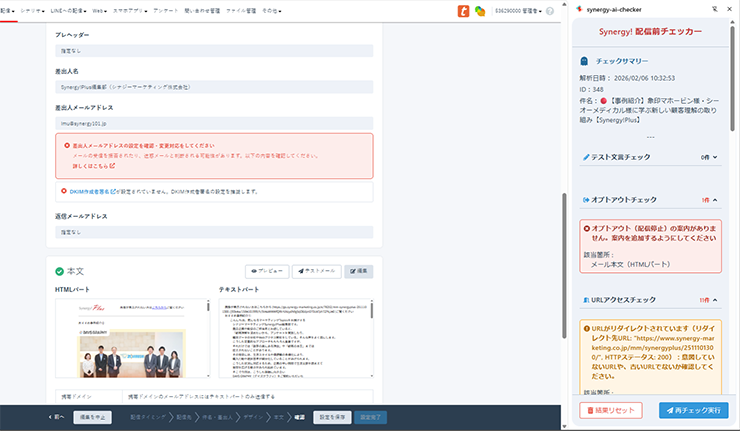
Task: Open the その他 dropdown menu
Action: click(271, 11)
